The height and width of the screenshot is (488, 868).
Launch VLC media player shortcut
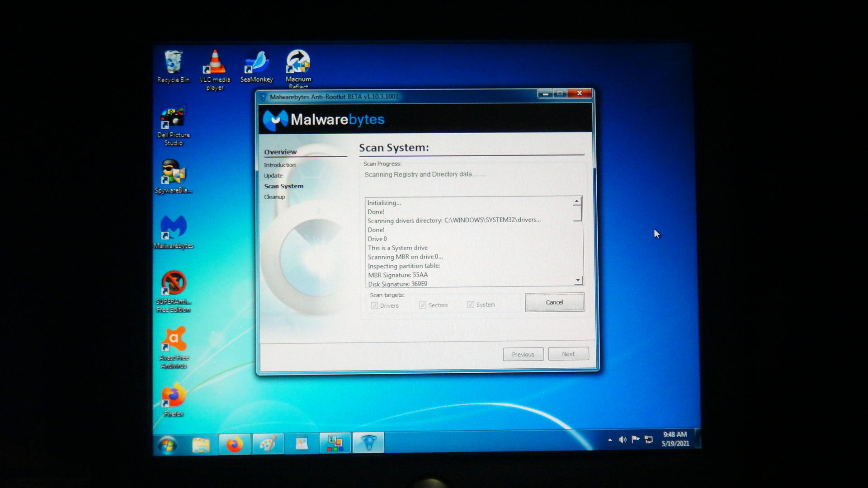pyautogui.click(x=215, y=70)
